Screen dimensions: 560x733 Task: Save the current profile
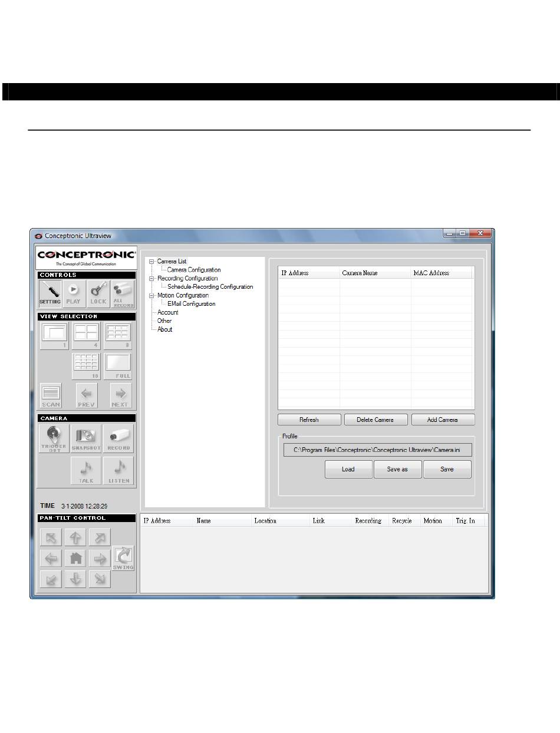click(x=447, y=469)
